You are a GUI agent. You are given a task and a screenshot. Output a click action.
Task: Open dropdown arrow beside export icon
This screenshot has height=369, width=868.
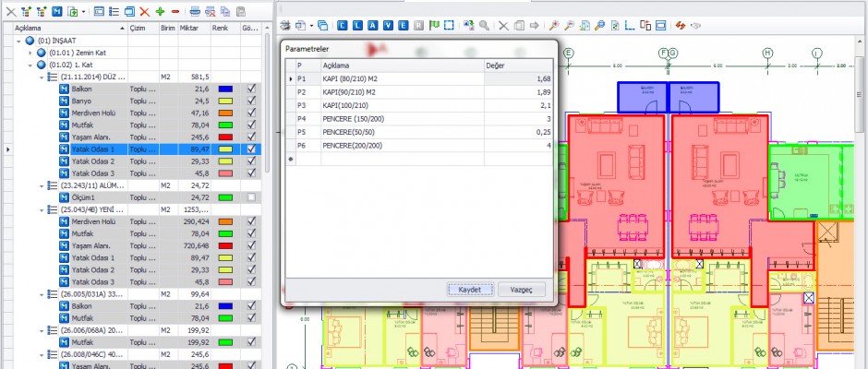pyautogui.click(x=85, y=12)
